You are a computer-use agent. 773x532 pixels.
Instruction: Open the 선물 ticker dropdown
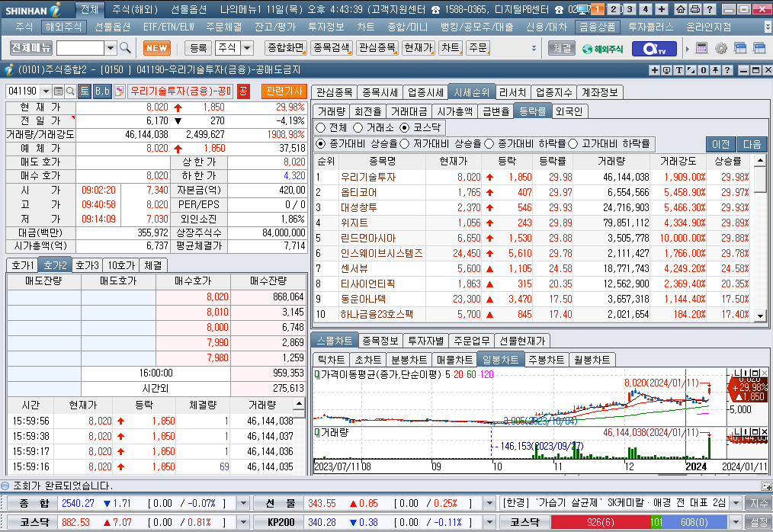point(489,503)
